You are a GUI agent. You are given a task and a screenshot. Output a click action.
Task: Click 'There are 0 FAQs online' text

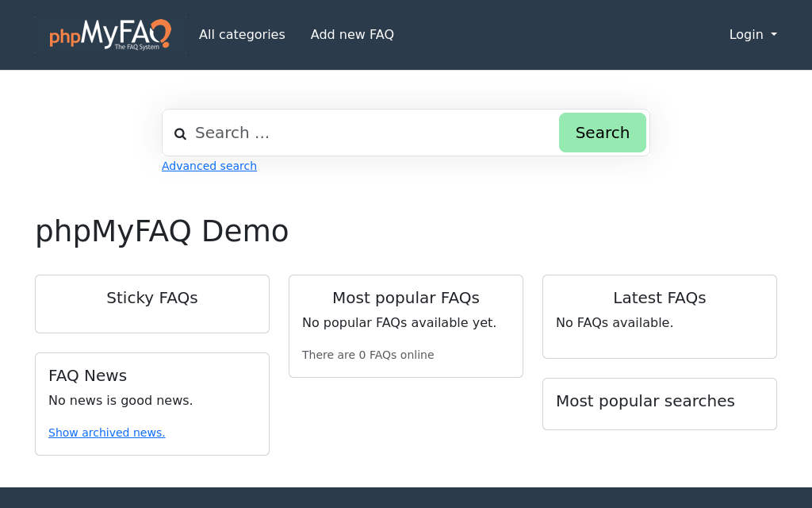[x=368, y=355]
